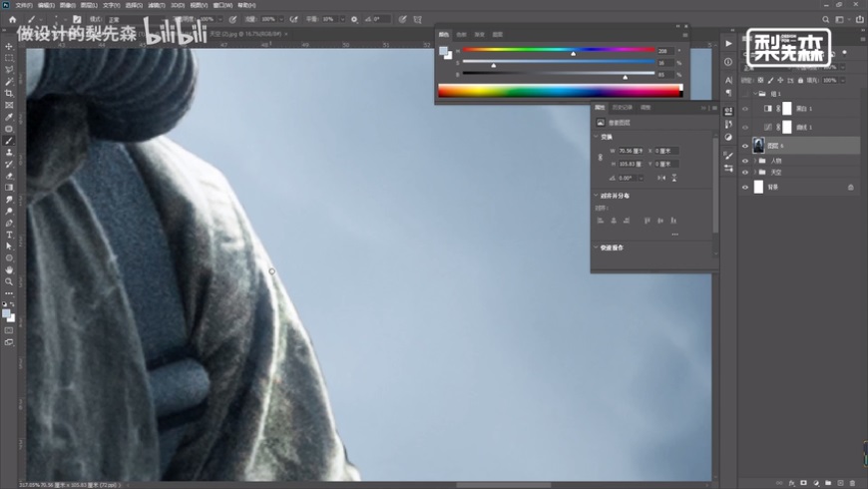Show the 组 1 group visibility box

[745, 94]
